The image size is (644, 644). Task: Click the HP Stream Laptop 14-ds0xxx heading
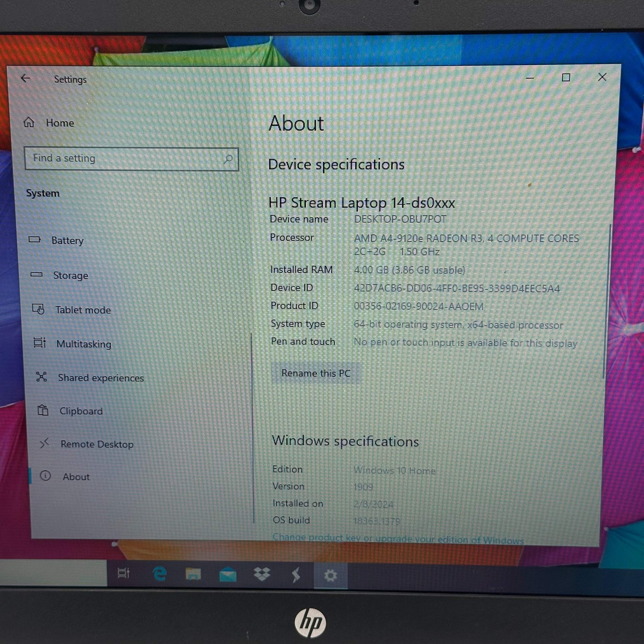click(x=361, y=202)
